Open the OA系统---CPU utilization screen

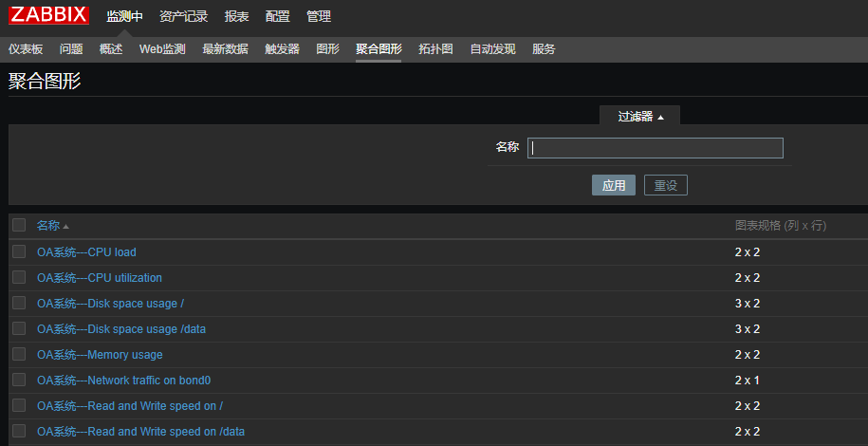(100, 278)
